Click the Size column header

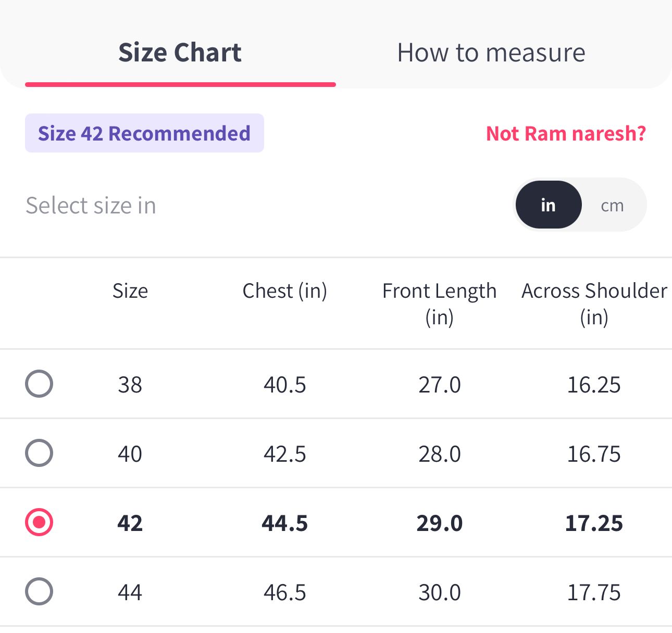pyautogui.click(x=130, y=291)
